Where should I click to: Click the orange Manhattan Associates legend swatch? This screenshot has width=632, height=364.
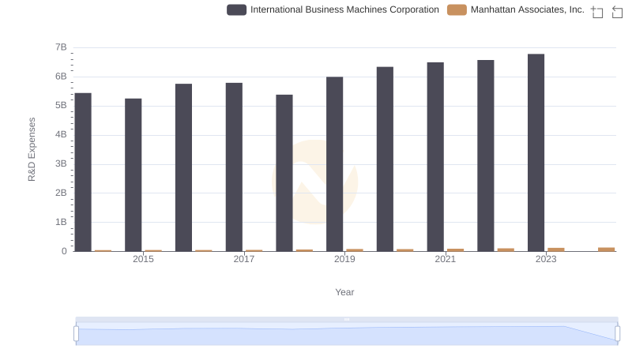coord(457,9)
